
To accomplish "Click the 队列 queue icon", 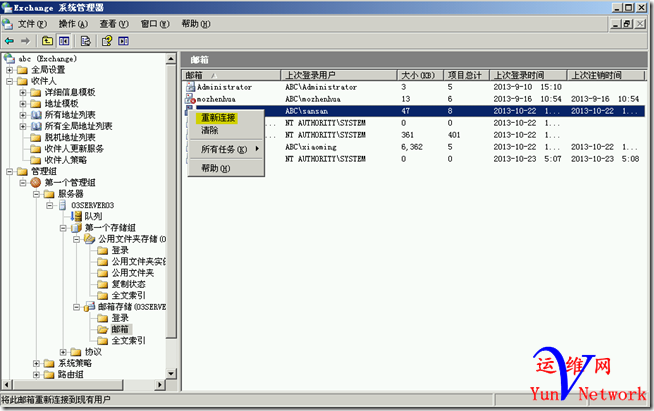I will 76,216.
